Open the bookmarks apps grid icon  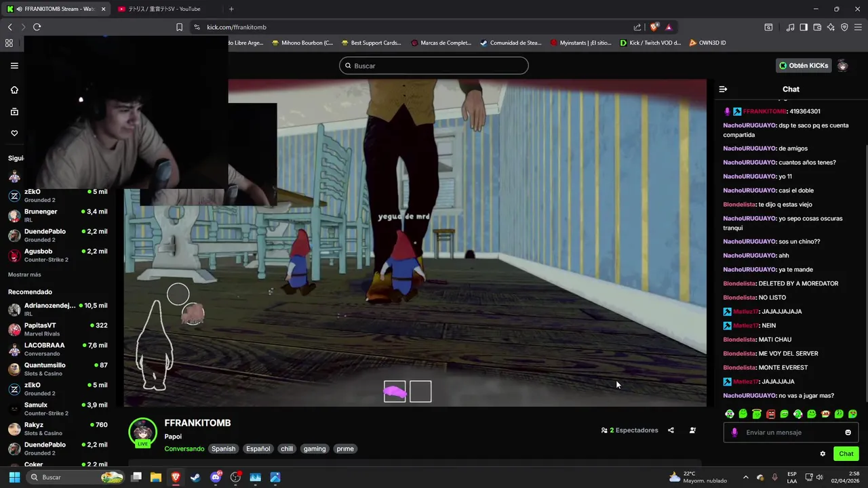(x=9, y=43)
